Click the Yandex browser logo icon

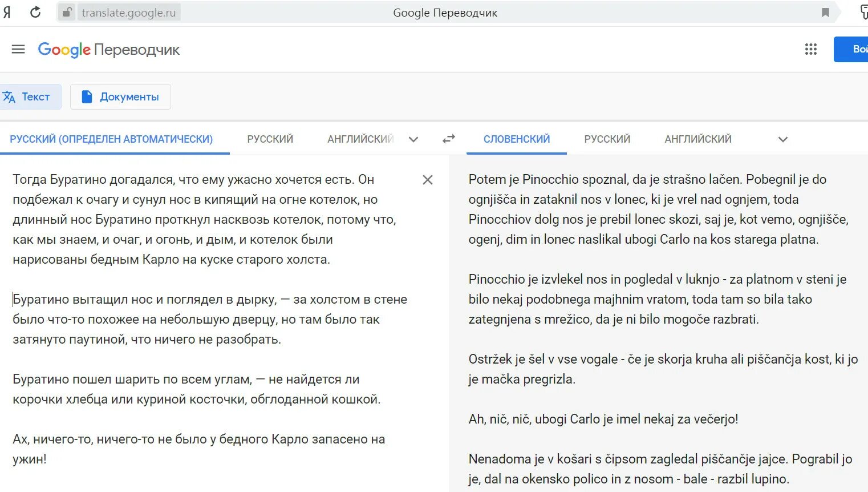6,12
